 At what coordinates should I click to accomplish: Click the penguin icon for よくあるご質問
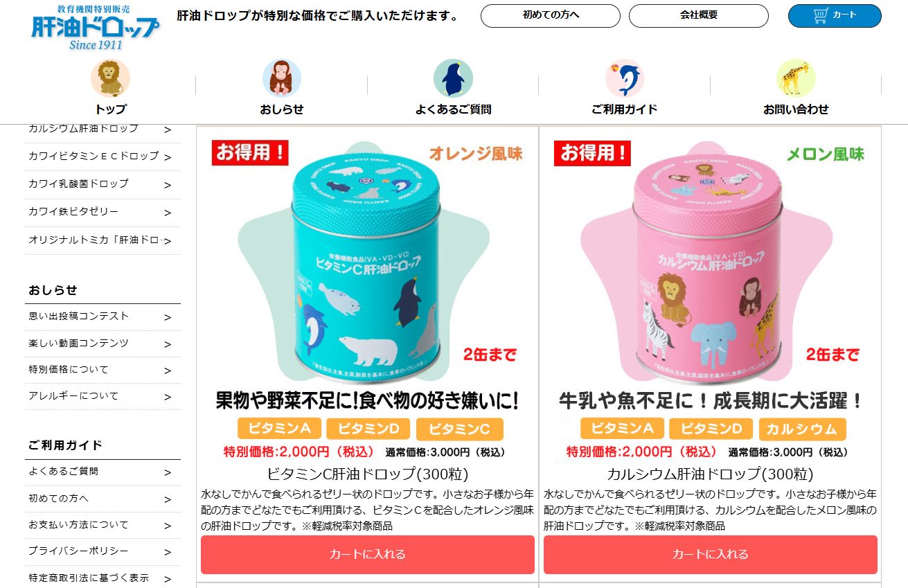pos(453,78)
